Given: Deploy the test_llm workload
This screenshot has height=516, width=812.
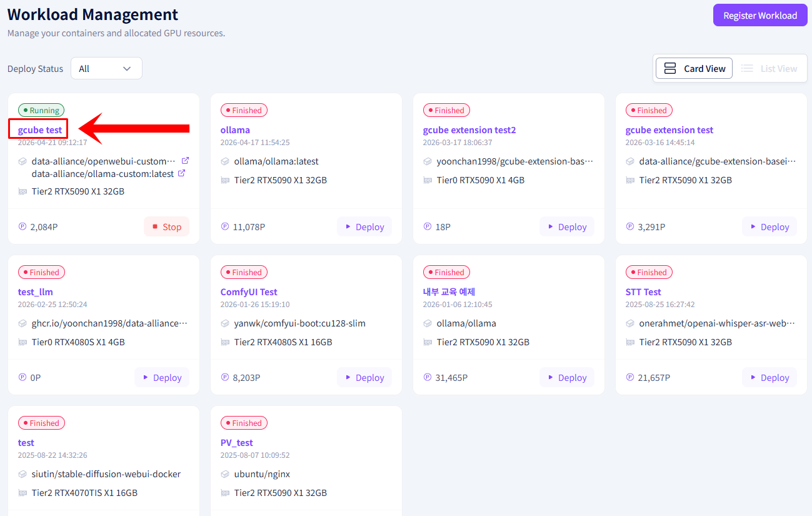Looking at the screenshot, I should (162, 377).
